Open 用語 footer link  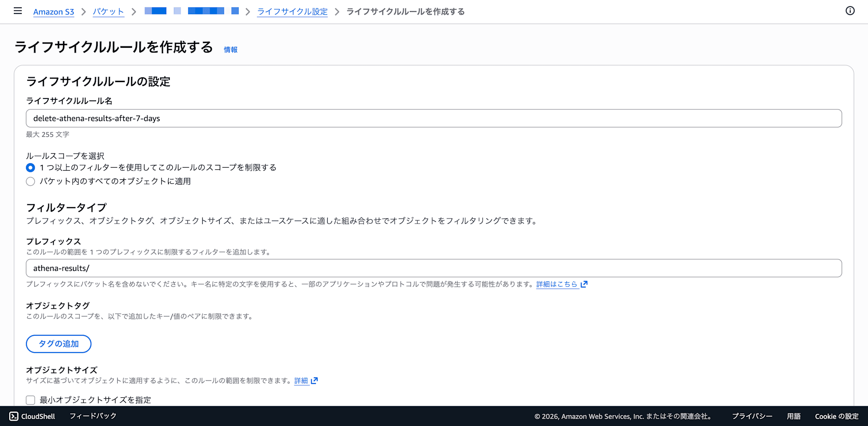tap(793, 416)
